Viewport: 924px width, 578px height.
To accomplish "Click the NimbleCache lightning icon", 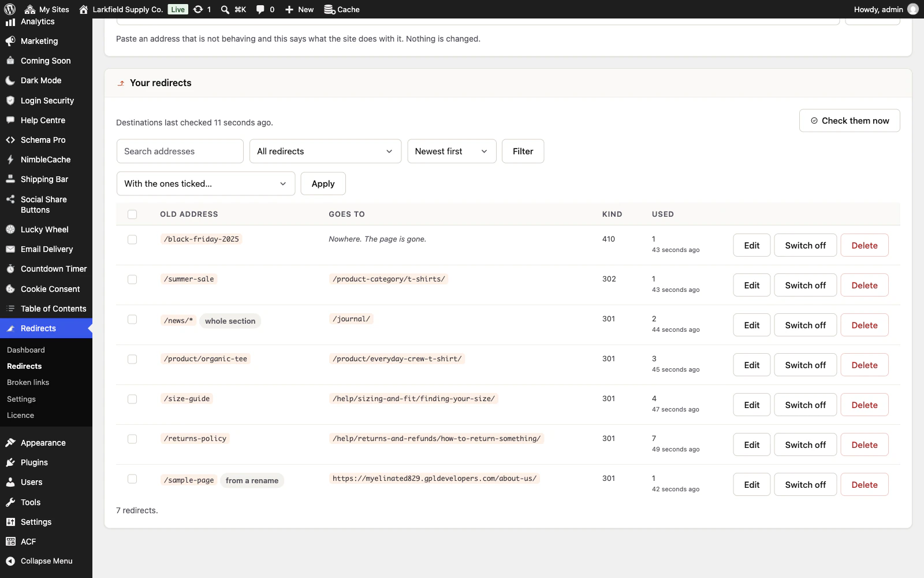I will coord(10,160).
